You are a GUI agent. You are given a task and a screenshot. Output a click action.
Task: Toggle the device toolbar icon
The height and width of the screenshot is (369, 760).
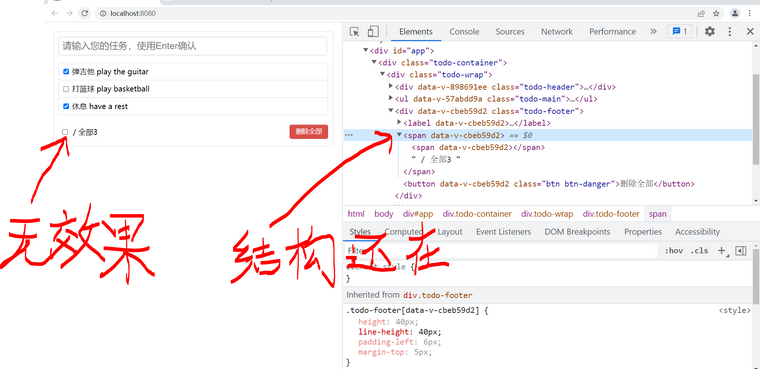pyautogui.click(x=373, y=32)
